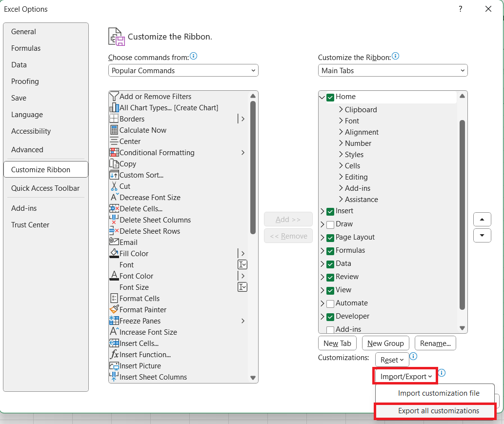Click the Decrease Font Size icon
Image resolution: width=504 pixels, height=424 pixels.
[115, 197]
